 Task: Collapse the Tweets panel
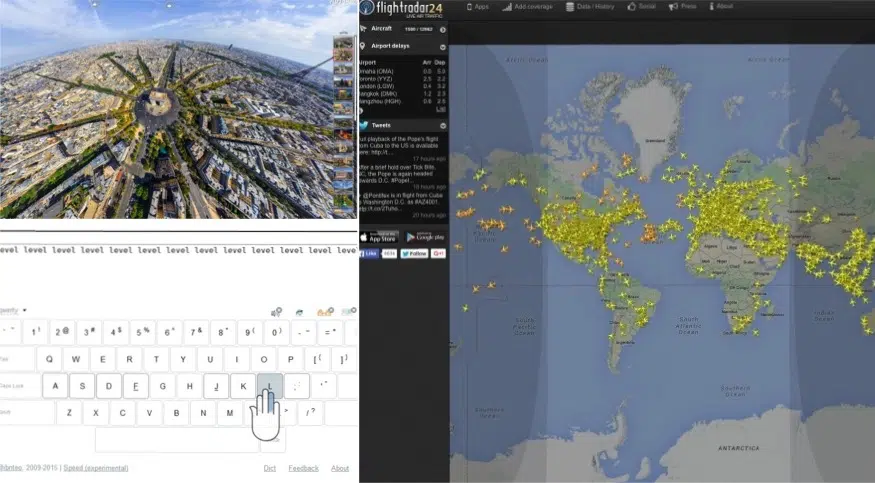click(443, 126)
